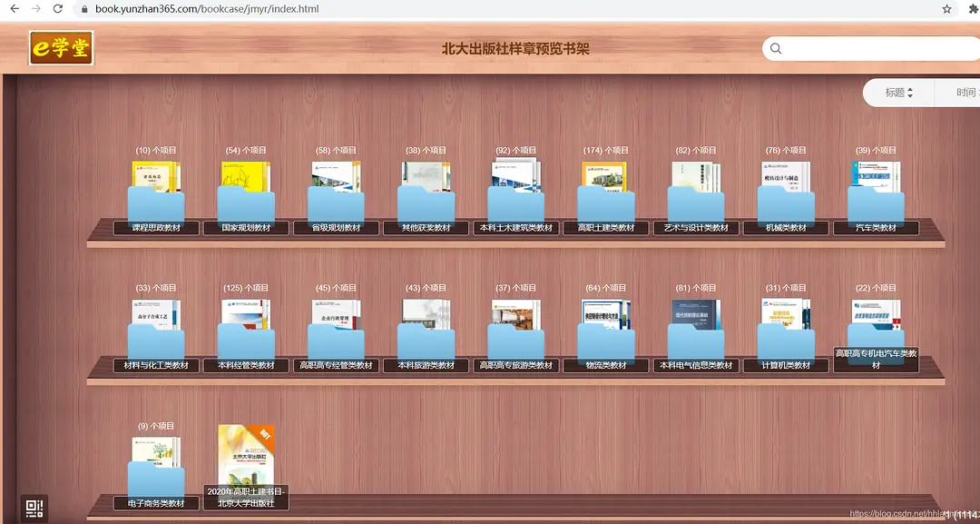Click the e学堂 logo

coord(62,48)
